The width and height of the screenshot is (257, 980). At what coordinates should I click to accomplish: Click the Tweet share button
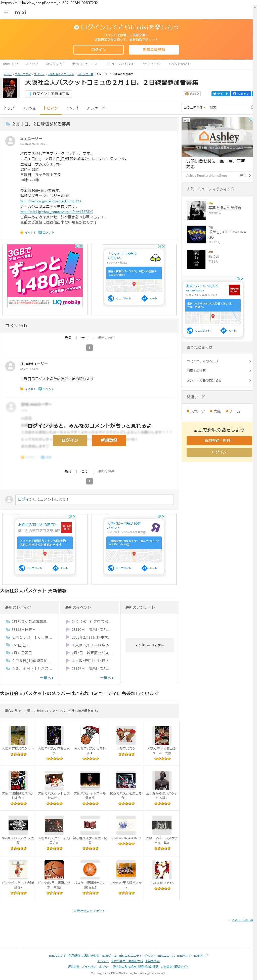[221, 94]
